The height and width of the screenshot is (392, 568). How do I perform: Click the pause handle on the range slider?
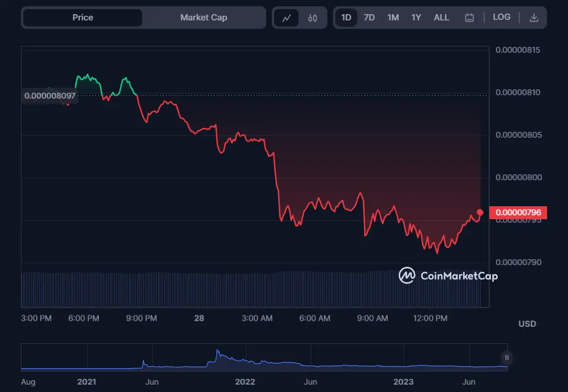(x=507, y=357)
